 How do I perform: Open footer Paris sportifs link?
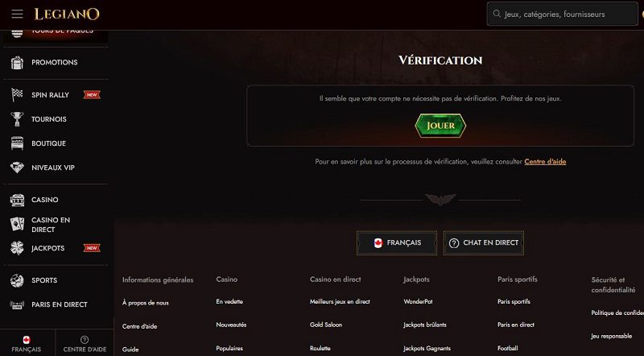pos(514,302)
